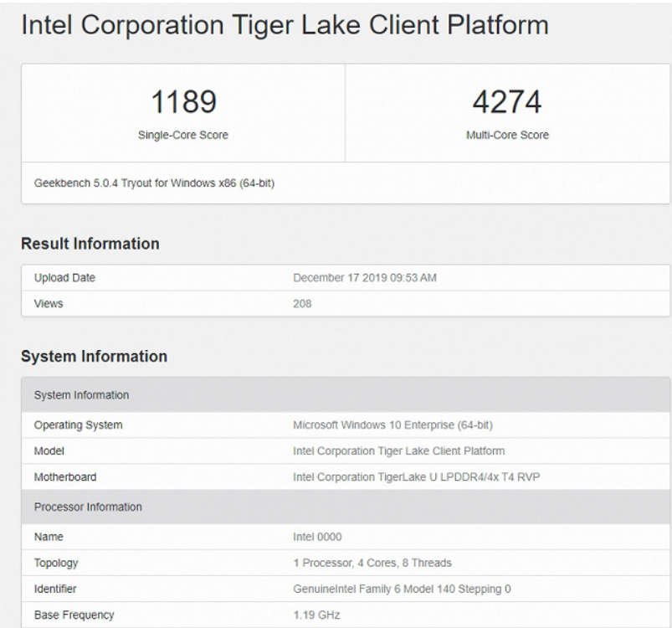Viewport: 672px width, 628px height.
Task: Click the Topology row label
Action: pos(56,563)
